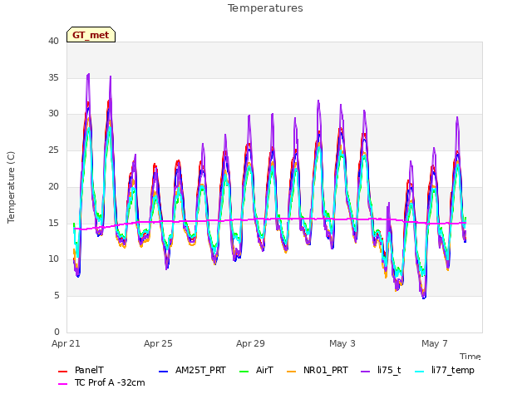Click the 15 y-axis tick label
The image size is (532, 399).
coord(53,223)
